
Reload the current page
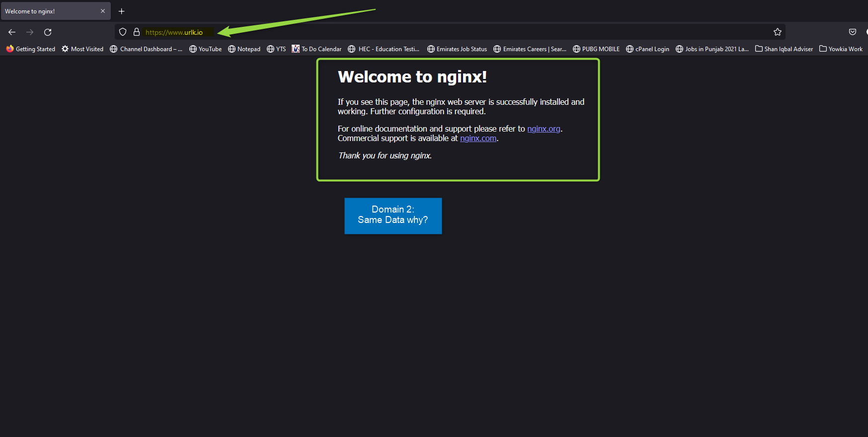48,32
